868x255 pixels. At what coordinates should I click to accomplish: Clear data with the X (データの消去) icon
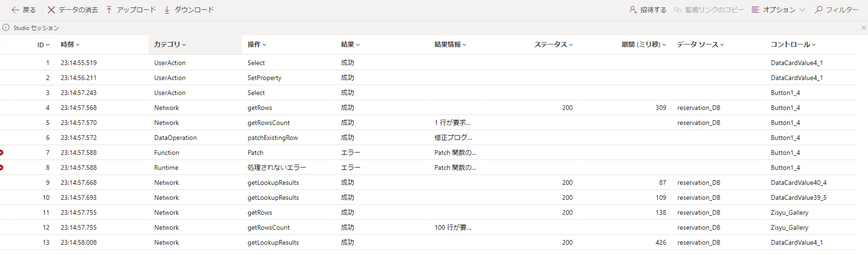pos(51,10)
